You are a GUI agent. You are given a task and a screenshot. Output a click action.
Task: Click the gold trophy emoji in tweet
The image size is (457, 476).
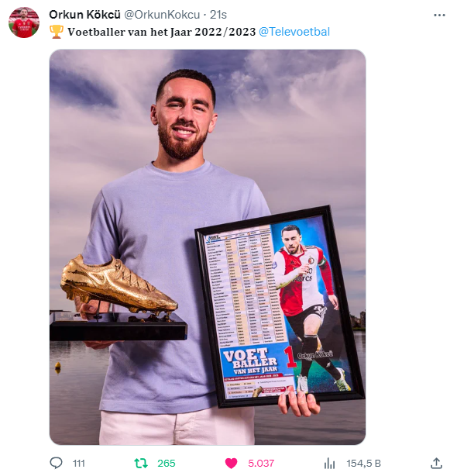pyautogui.click(x=57, y=32)
